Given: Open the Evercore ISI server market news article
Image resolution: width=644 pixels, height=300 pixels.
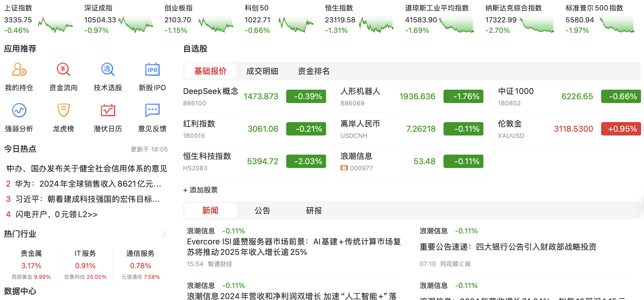Looking at the screenshot, I should 294,247.
